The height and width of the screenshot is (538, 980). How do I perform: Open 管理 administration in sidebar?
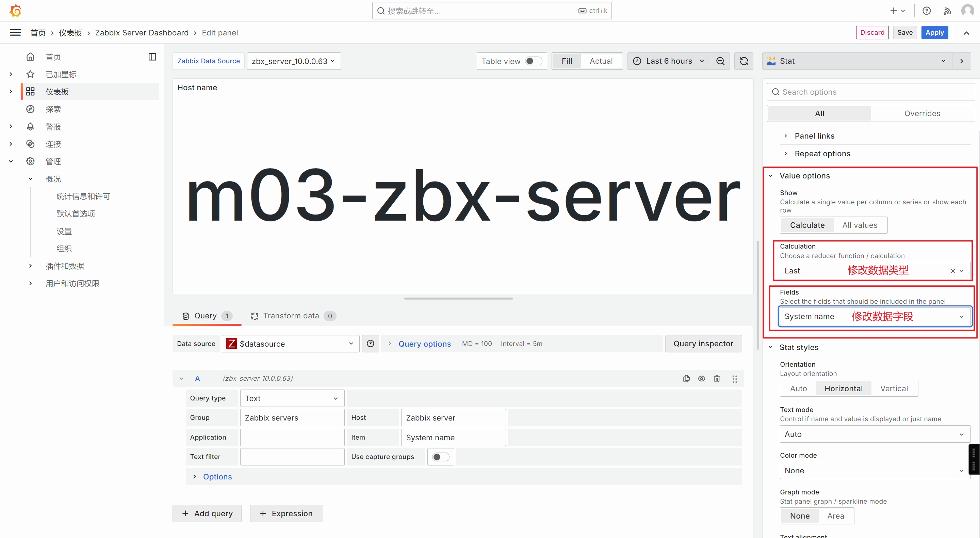53,161
